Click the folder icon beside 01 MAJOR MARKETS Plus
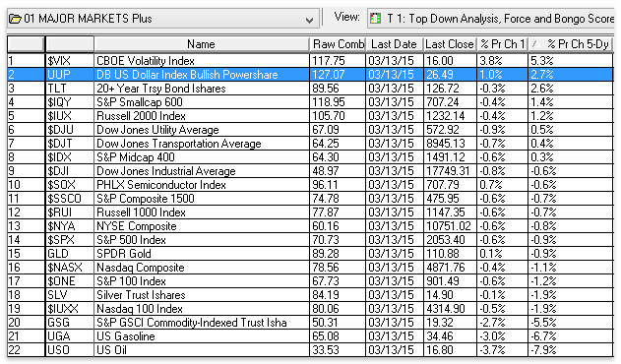The width and height of the screenshot is (621, 364). (15, 19)
